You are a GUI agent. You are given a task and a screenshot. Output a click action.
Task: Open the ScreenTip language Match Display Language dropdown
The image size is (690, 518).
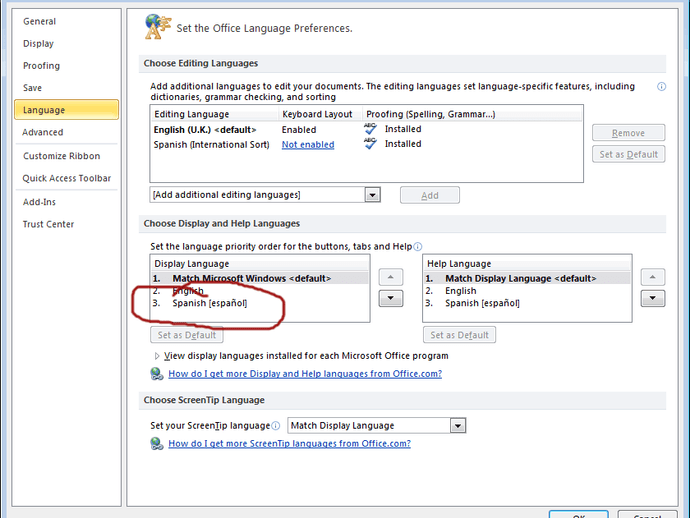pos(458,426)
